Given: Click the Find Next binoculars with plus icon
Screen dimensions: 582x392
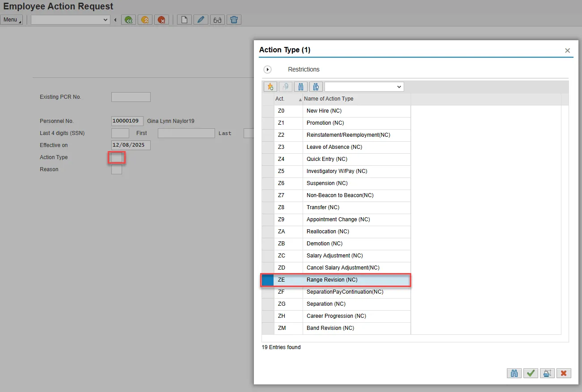Looking at the screenshot, I should [316, 87].
